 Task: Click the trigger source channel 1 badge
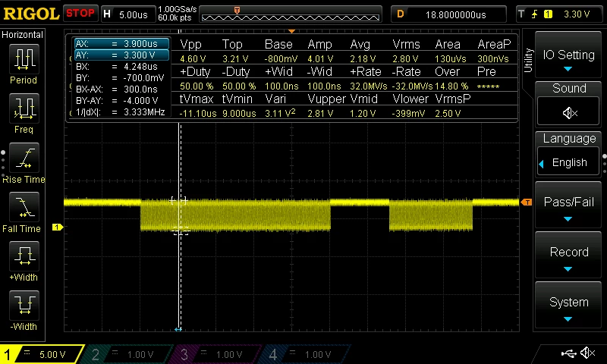coord(548,14)
